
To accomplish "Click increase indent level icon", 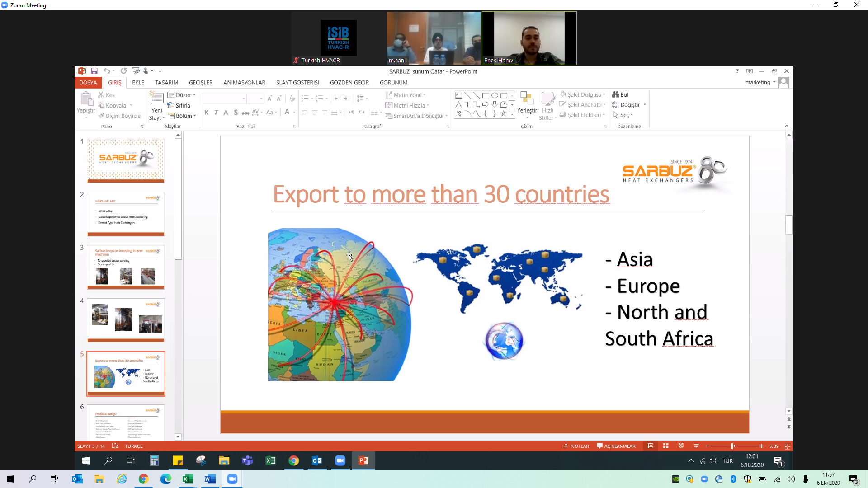I will [347, 99].
